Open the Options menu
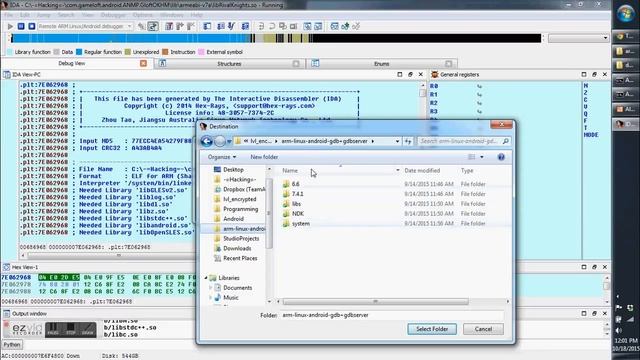This screenshot has width=640, height=360. pos(142,15)
